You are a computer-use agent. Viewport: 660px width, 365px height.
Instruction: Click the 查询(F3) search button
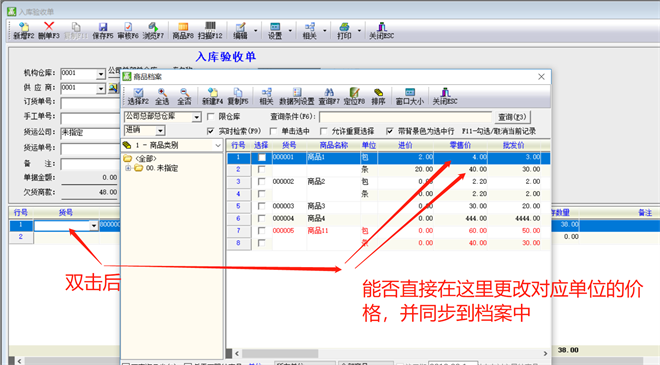click(x=512, y=117)
